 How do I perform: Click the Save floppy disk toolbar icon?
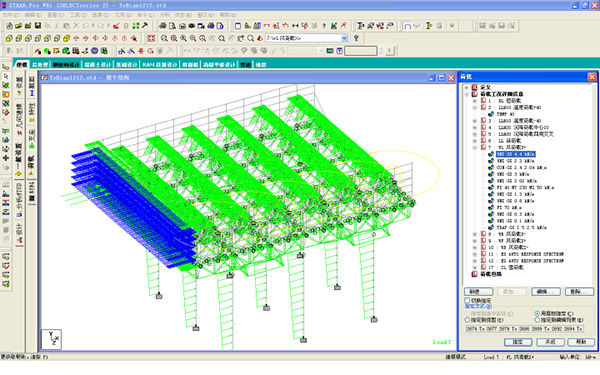[x=38, y=26]
